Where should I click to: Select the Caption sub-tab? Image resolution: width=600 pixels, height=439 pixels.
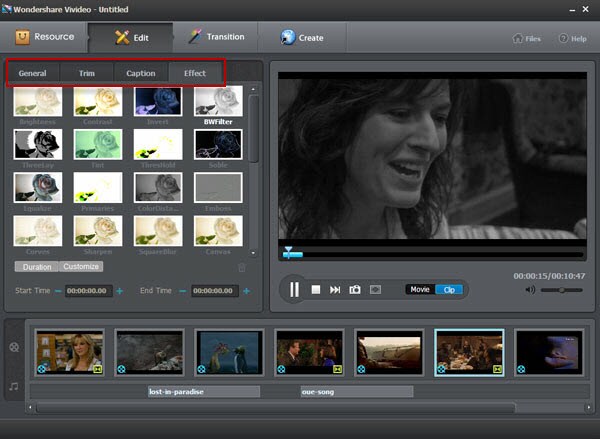click(141, 73)
